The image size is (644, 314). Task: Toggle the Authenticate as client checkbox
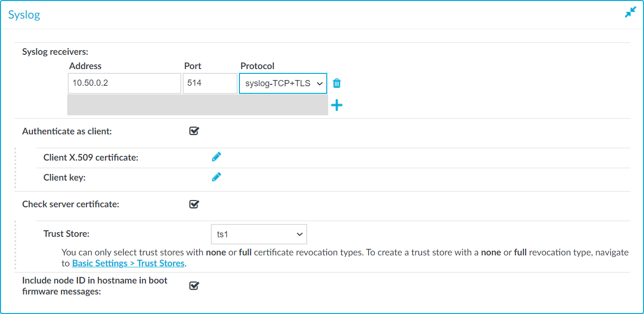coord(194,131)
